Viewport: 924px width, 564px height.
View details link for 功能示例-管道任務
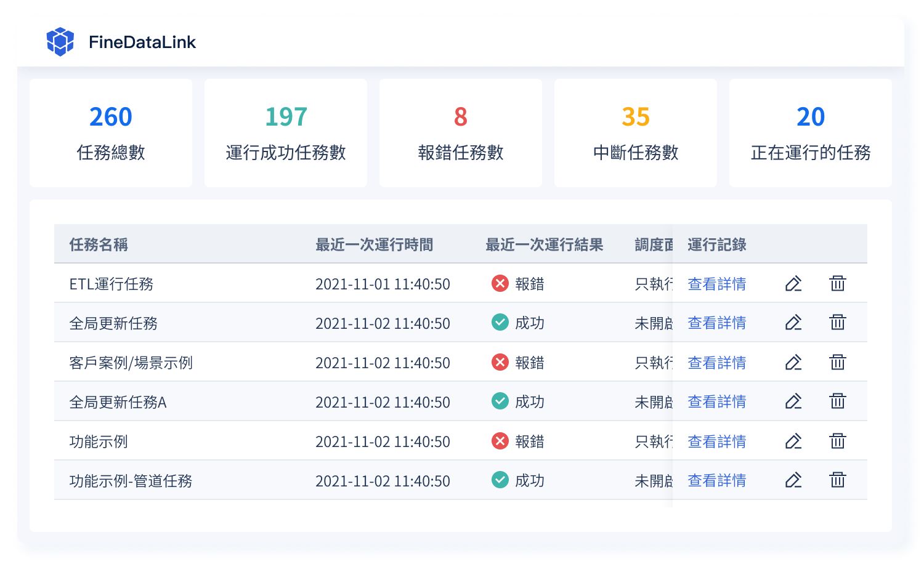[716, 480]
